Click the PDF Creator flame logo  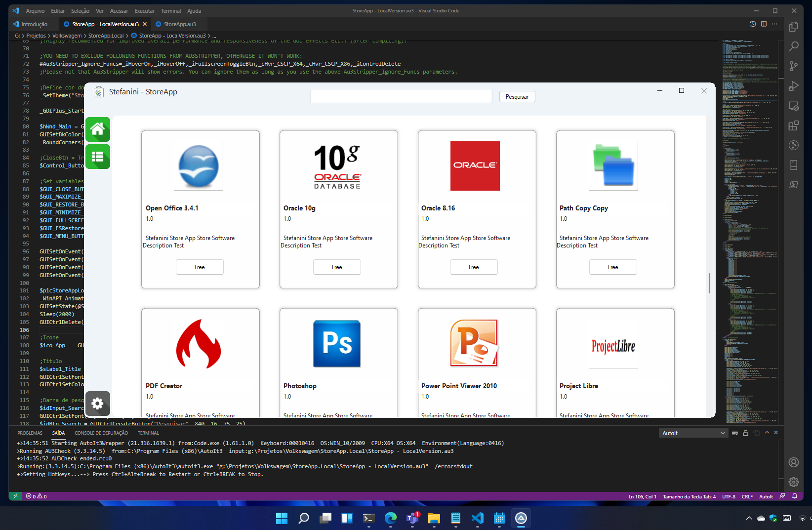199,344
